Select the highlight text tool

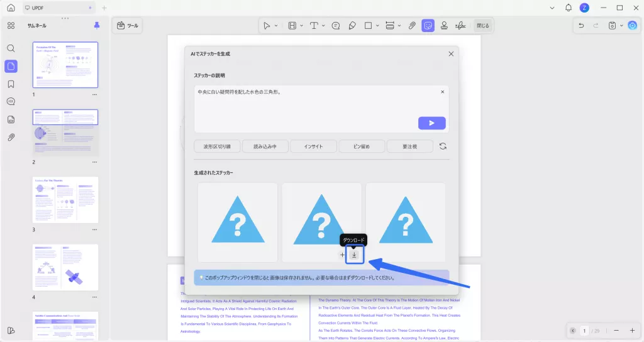pyautogui.click(x=292, y=25)
